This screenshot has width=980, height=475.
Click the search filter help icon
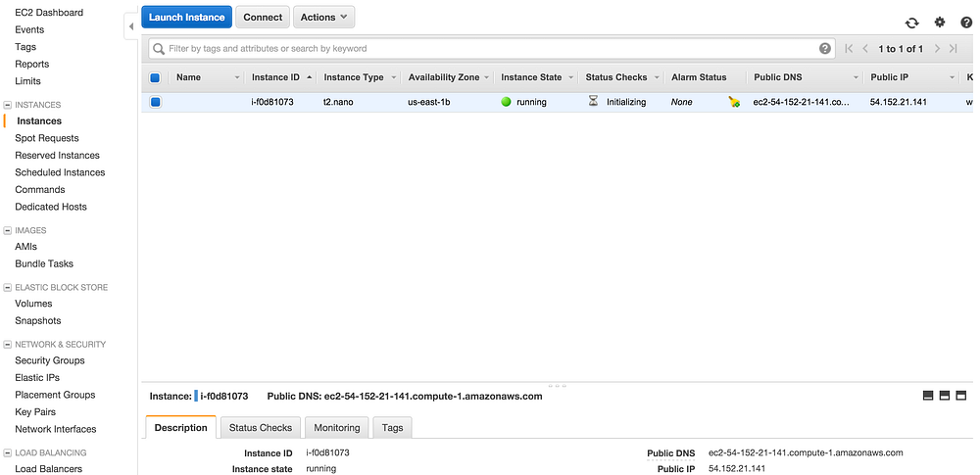point(825,48)
